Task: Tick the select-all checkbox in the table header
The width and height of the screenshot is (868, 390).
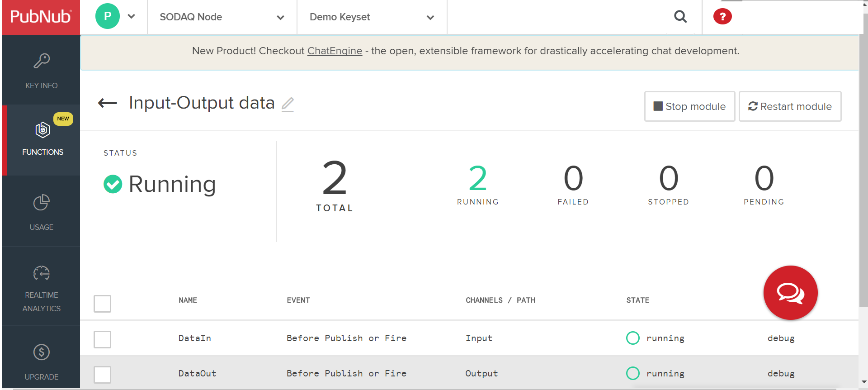Action: 102,304
